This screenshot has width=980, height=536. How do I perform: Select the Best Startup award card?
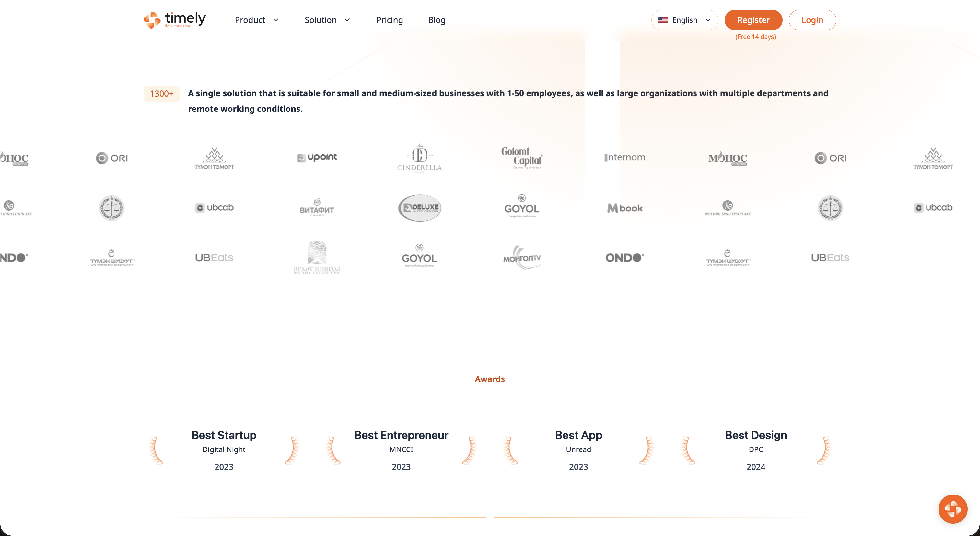coord(224,450)
